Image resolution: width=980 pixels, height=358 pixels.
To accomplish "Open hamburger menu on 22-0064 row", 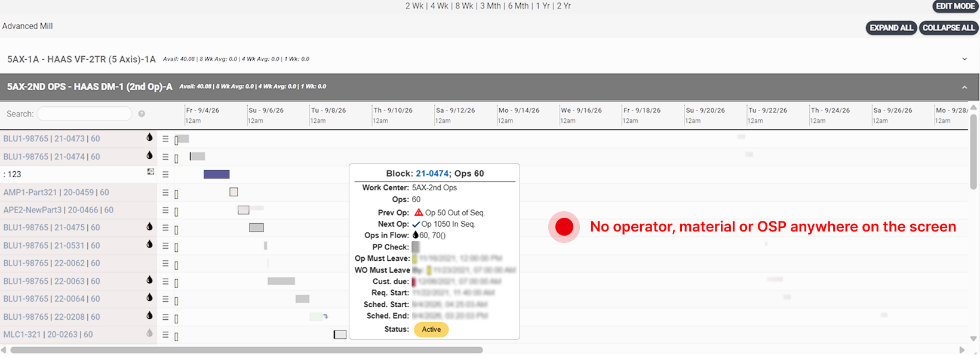I will coord(165,299).
